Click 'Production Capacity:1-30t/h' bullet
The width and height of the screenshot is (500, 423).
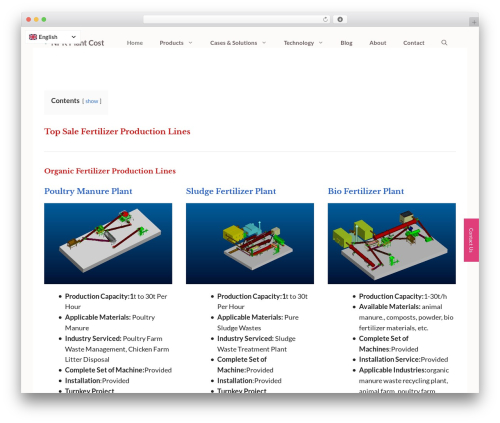[403, 296]
